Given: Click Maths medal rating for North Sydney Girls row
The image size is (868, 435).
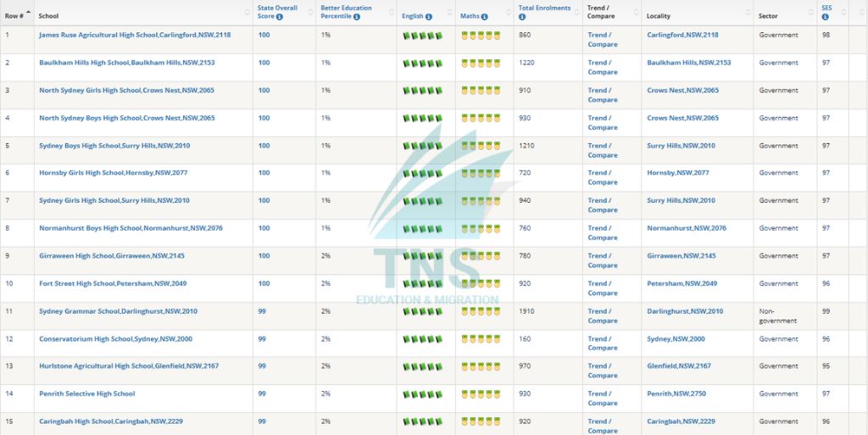Looking at the screenshot, I should (481, 91).
